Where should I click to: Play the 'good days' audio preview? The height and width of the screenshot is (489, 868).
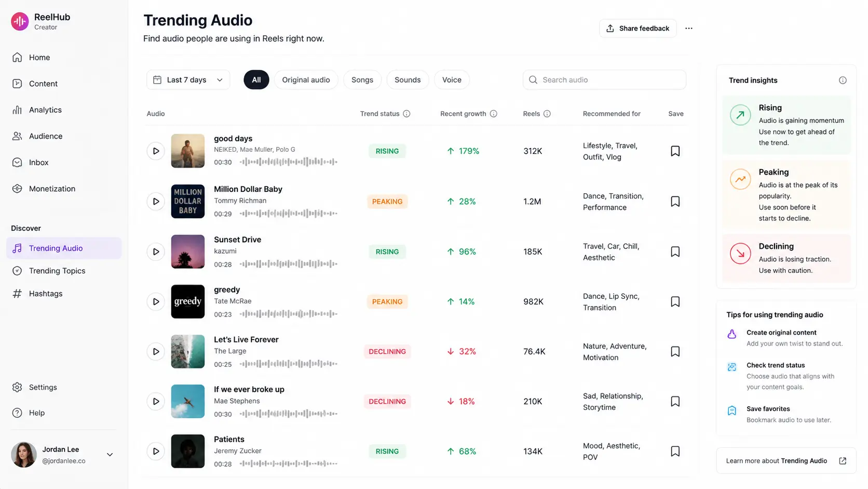click(x=156, y=151)
